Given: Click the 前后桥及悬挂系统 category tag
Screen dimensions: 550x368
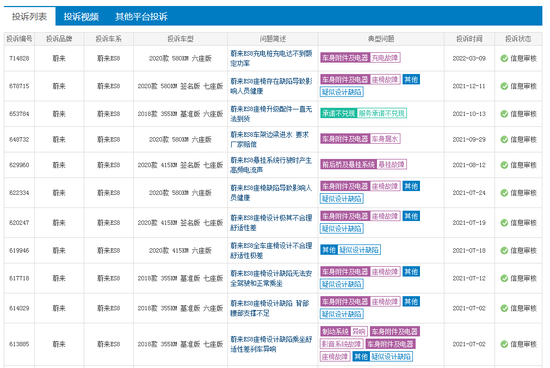Looking at the screenshot, I should pyautogui.click(x=349, y=164).
